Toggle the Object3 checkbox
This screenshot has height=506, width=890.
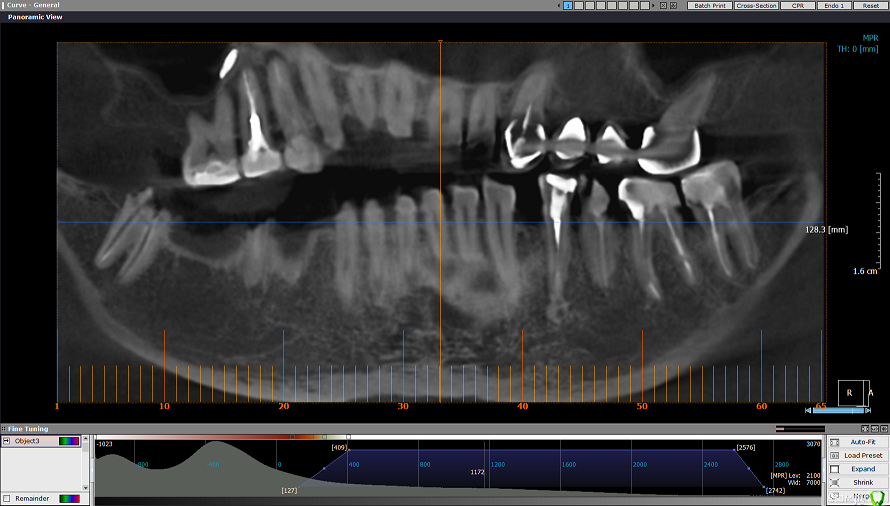(x=7, y=441)
